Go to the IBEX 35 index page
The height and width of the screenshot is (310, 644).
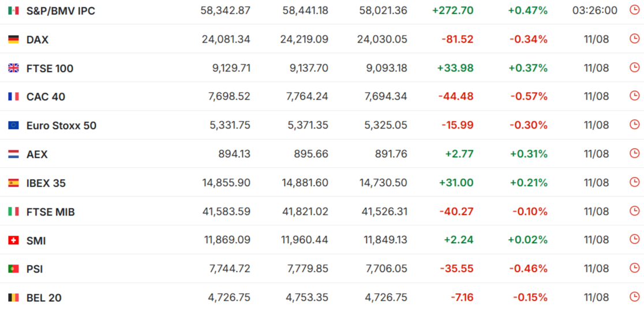pyautogui.click(x=46, y=183)
